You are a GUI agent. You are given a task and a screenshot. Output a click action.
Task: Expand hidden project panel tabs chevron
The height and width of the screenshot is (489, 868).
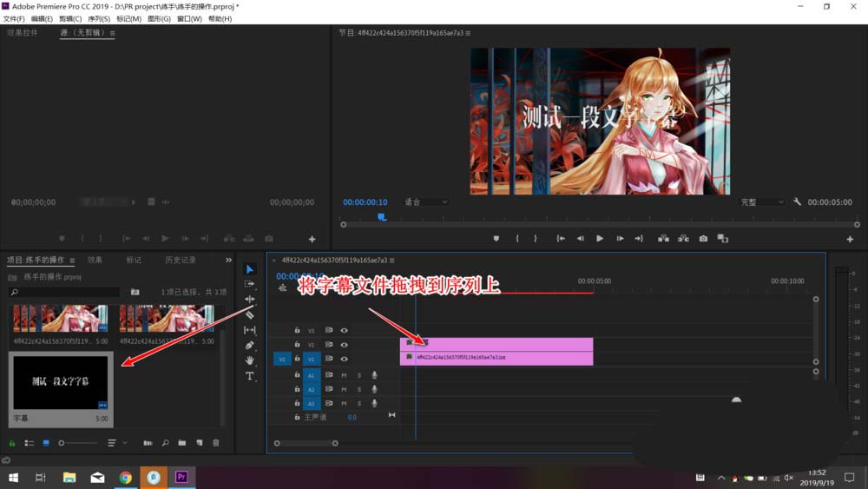coord(228,260)
